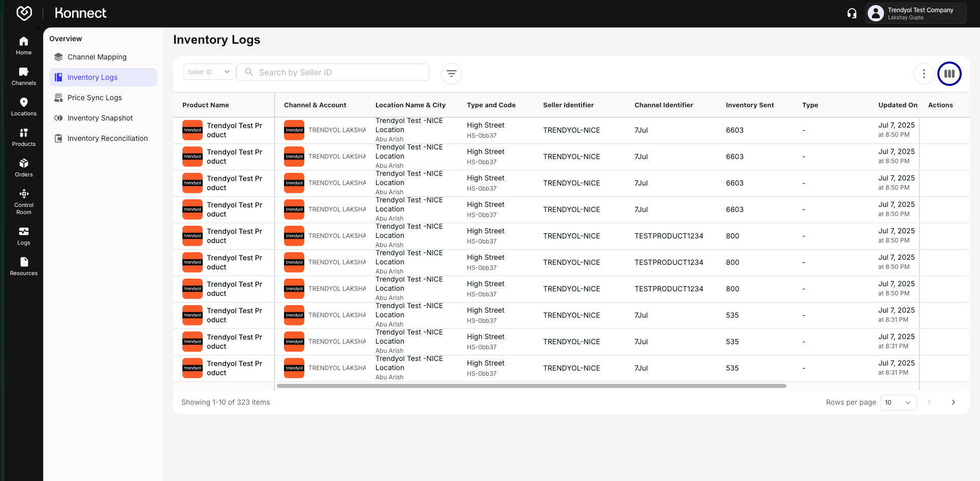
Task: Open Orders in the left rail
Action: [x=24, y=168]
